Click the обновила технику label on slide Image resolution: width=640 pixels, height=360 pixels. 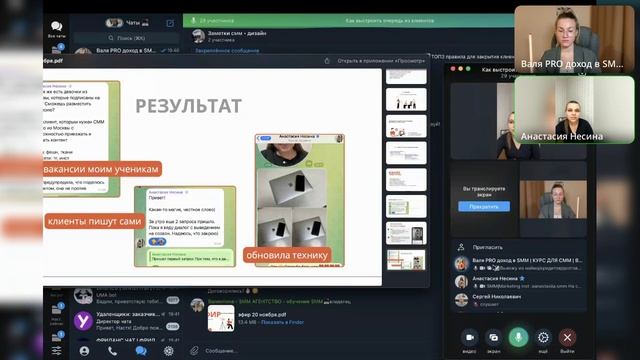(x=287, y=255)
